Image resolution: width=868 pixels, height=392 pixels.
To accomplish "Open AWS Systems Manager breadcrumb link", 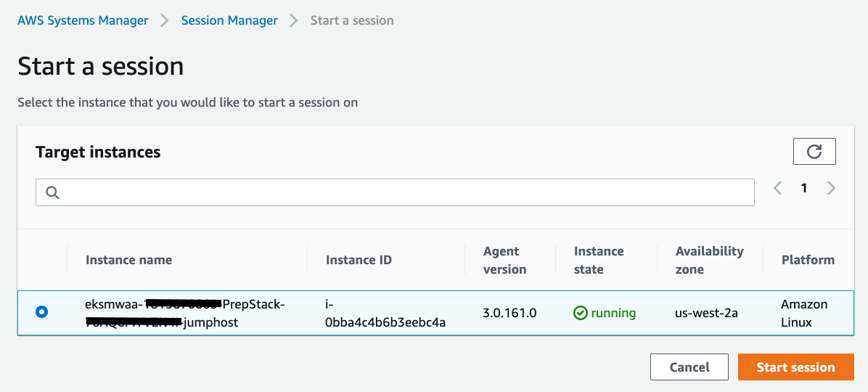I will click(83, 20).
